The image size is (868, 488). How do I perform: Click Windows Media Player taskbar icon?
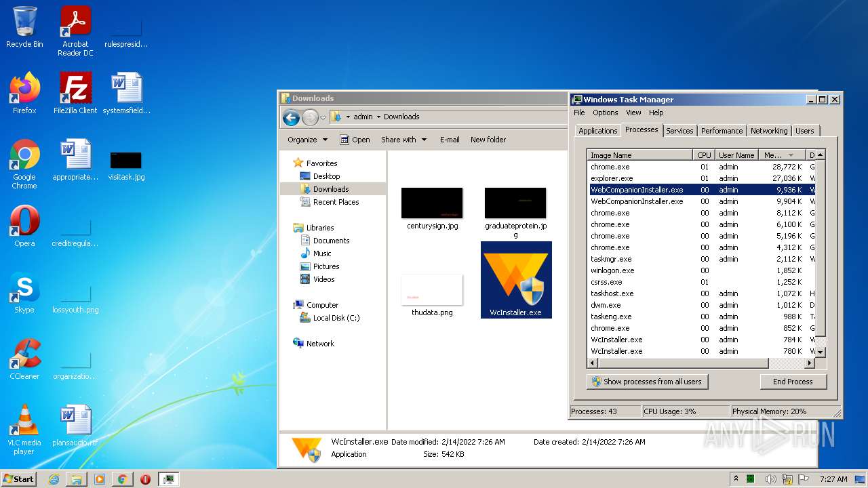pyautogui.click(x=100, y=479)
